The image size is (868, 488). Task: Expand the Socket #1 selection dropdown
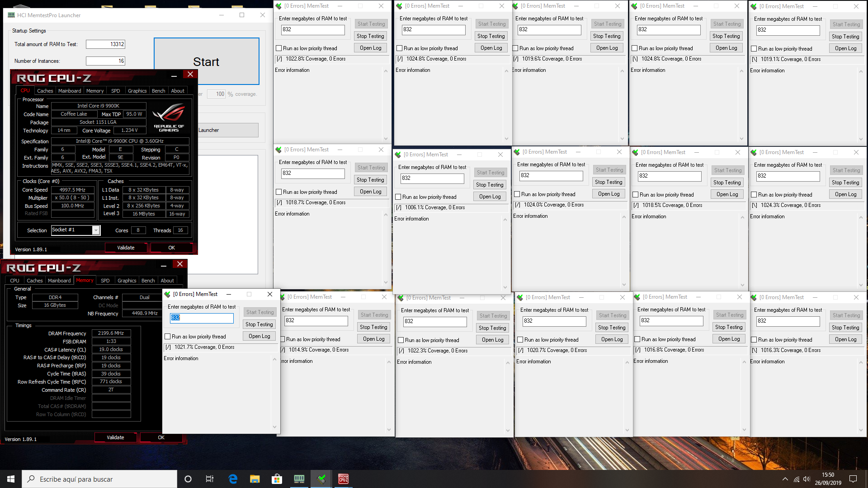pos(96,230)
